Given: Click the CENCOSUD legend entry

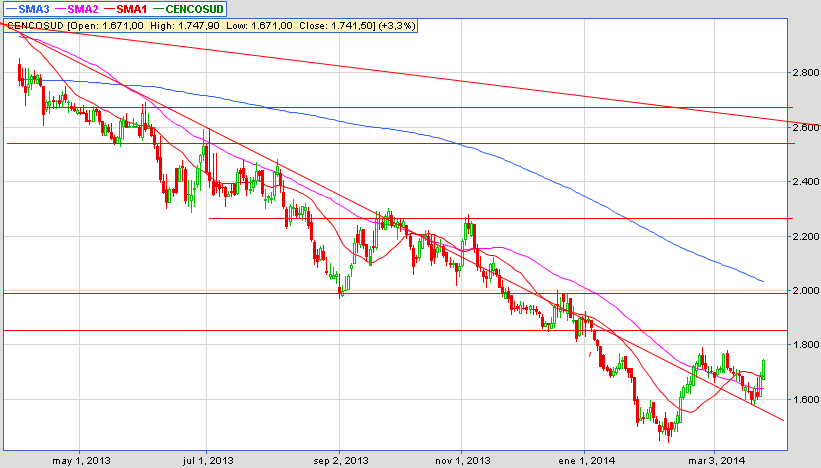Looking at the screenshot, I should click(x=188, y=9).
